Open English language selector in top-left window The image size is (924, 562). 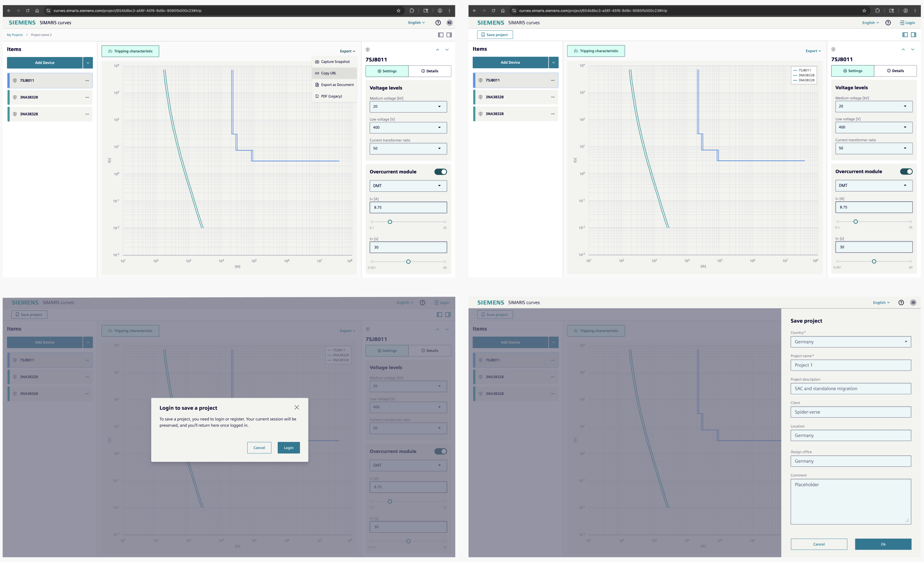[416, 23]
